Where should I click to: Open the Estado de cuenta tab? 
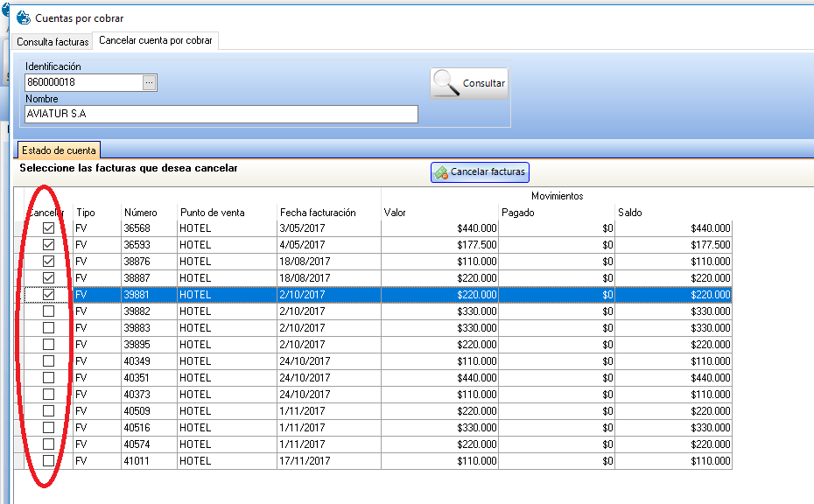[x=59, y=150]
